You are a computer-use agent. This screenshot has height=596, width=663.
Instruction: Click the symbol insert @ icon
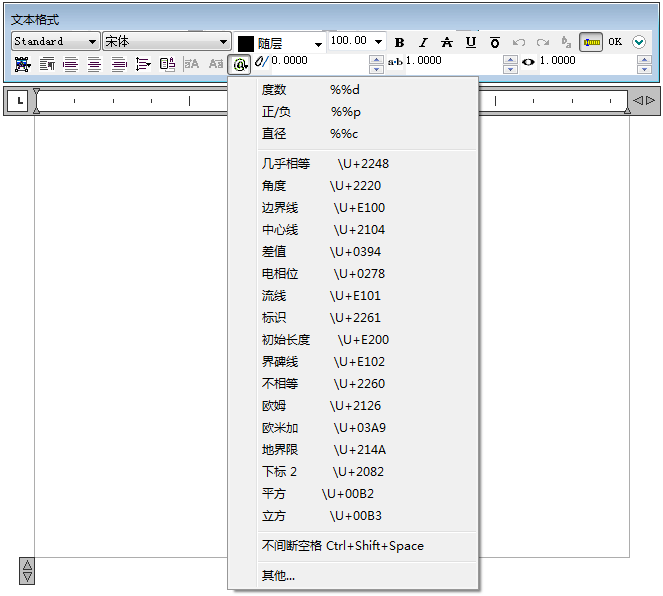pos(240,64)
